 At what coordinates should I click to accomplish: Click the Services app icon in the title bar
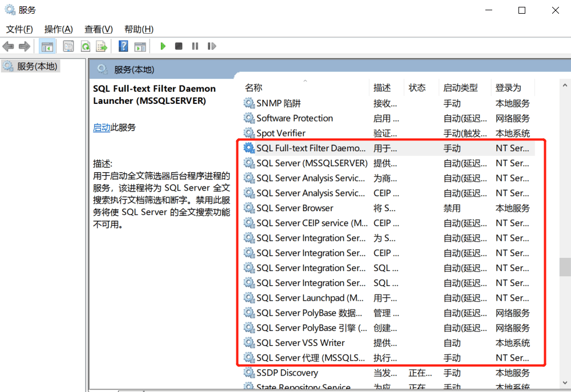(x=10, y=10)
